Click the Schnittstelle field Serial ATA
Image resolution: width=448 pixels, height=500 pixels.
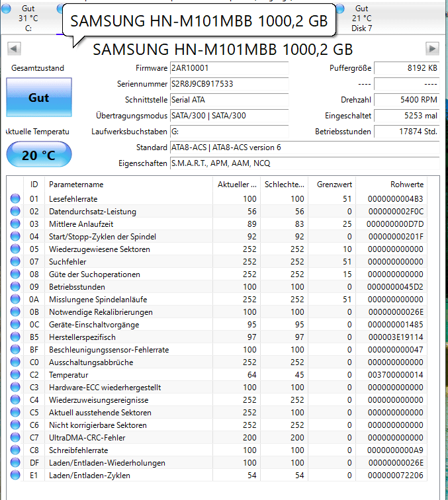click(x=229, y=100)
